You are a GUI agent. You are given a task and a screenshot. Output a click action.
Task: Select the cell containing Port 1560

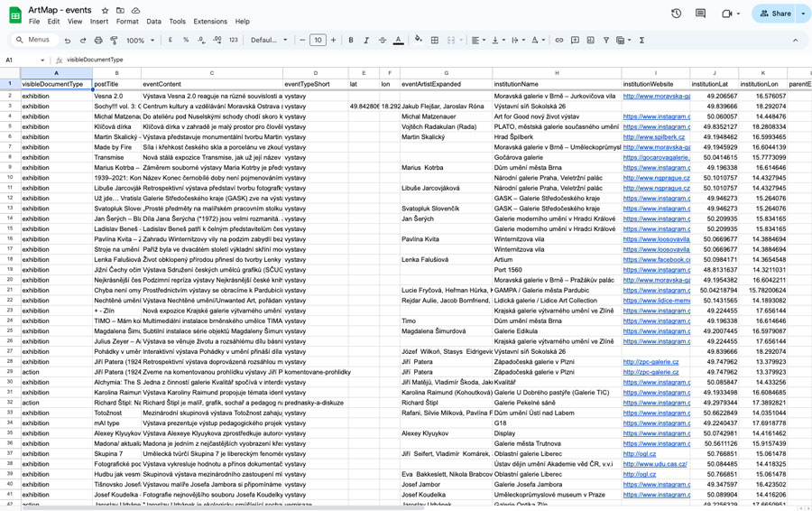(x=557, y=270)
